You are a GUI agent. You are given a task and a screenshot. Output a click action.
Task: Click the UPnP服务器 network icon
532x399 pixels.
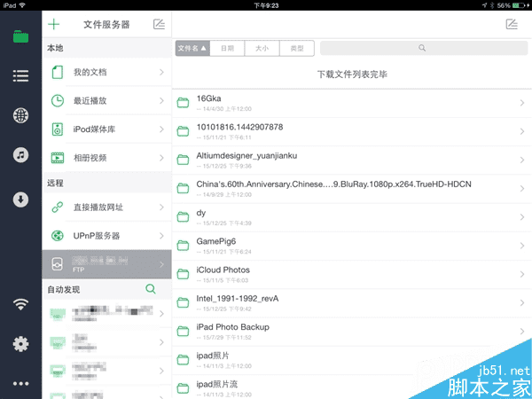(58, 236)
